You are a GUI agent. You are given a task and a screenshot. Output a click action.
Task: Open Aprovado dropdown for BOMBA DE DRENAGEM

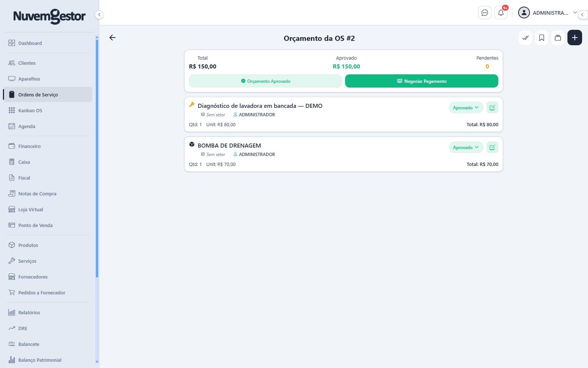tap(466, 147)
